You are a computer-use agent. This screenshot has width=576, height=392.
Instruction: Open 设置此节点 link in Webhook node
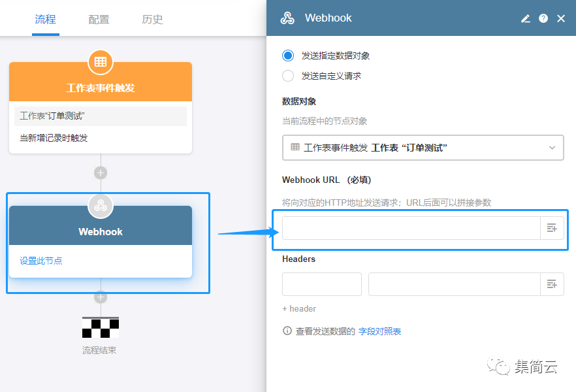click(40, 261)
